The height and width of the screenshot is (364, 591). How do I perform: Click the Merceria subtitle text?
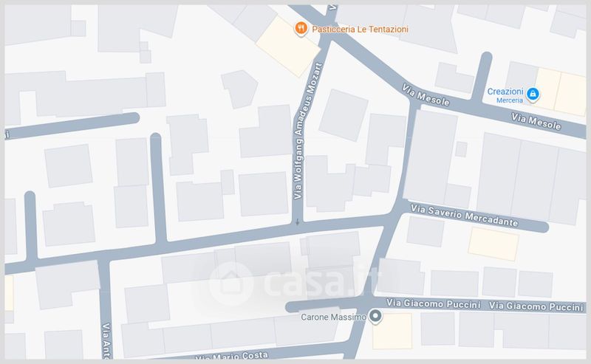click(x=510, y=100)
